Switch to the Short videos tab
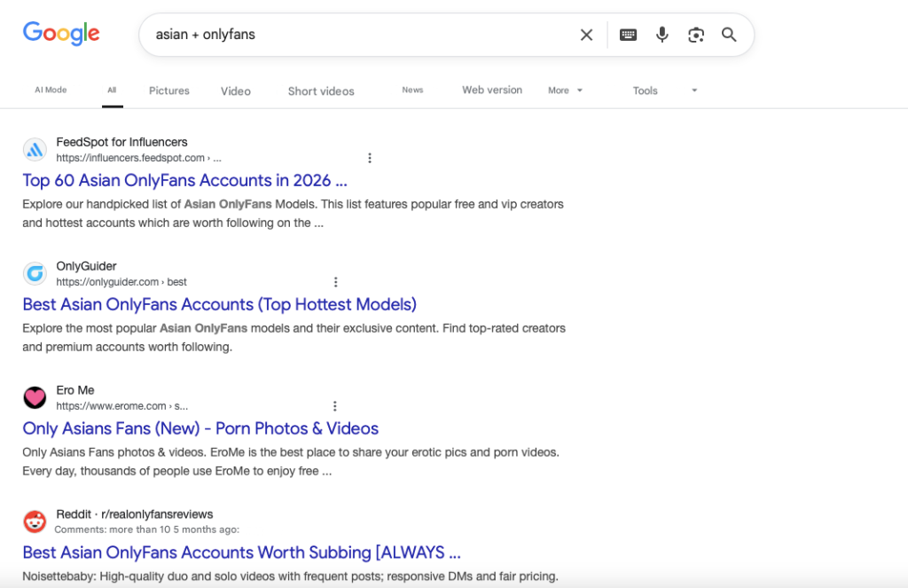Viewport: 908px width, 588px height. click(x=321, y=91)
